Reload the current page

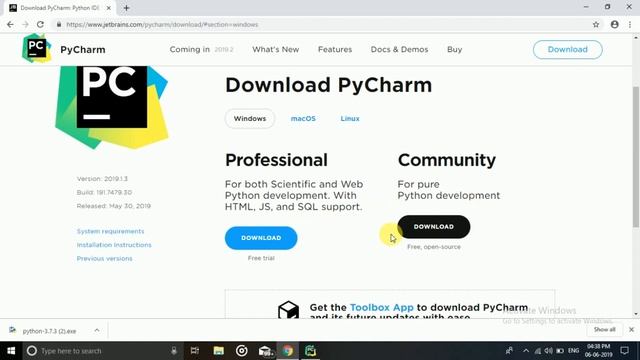(x=40, y=24)
